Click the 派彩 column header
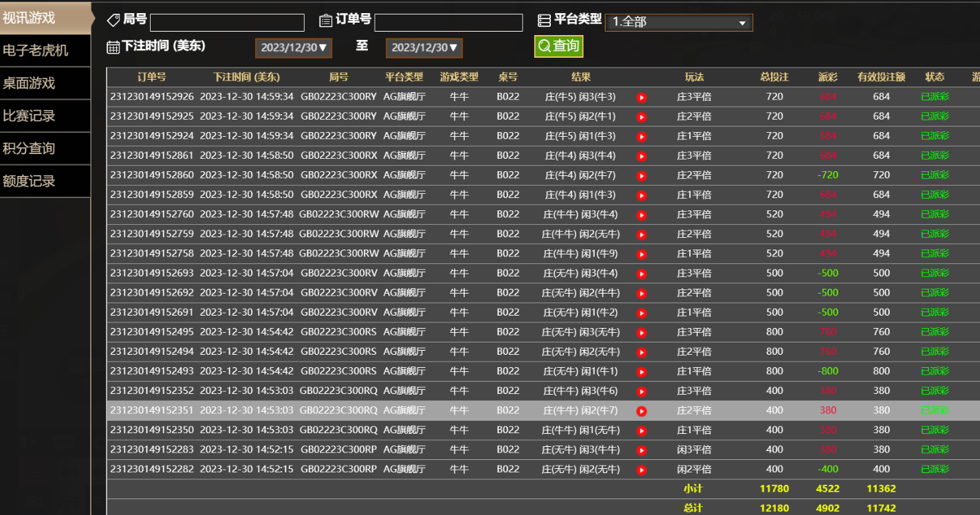Image resolution: width=980 pixels, height=515 pixels. [828, 77]
